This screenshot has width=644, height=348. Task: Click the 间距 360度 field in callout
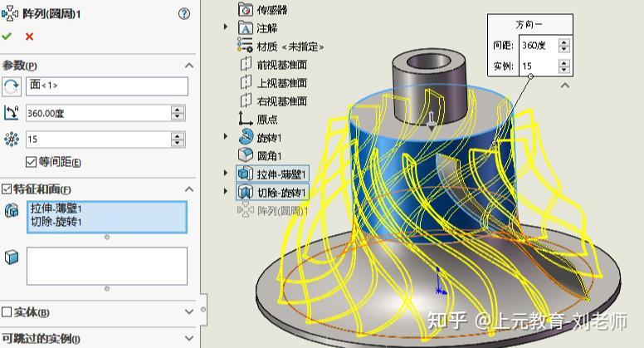(539, 45)
